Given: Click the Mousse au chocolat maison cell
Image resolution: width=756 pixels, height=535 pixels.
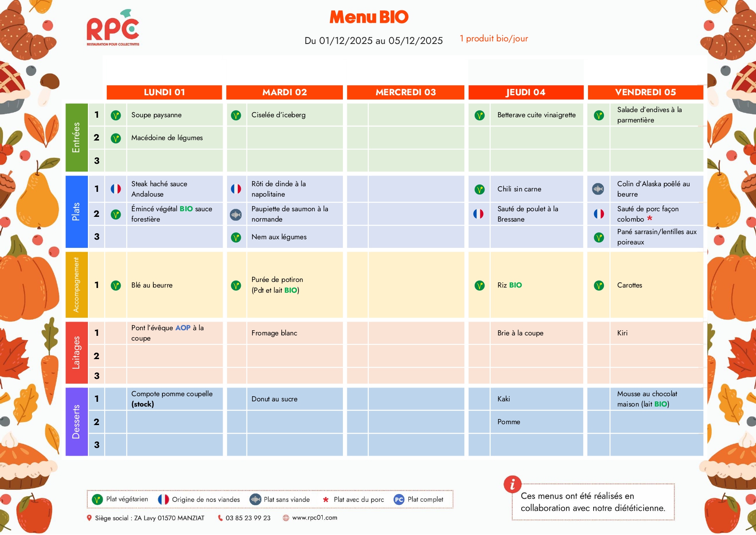Looking at the screenshot, I should [647, 399].
